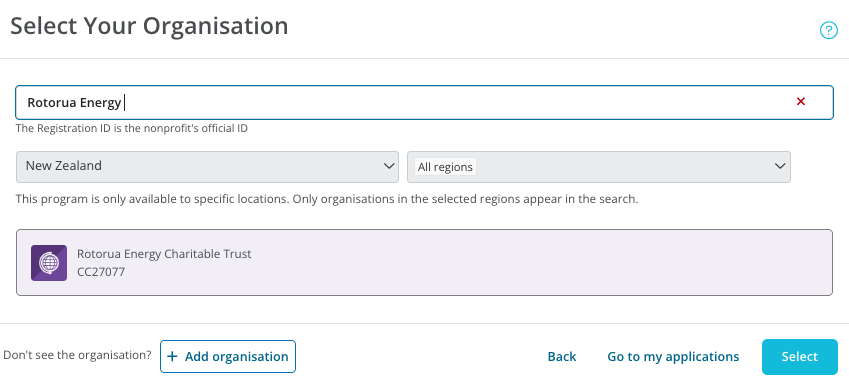Expand the All regions dropdown arrow

[x=780, y=166]
